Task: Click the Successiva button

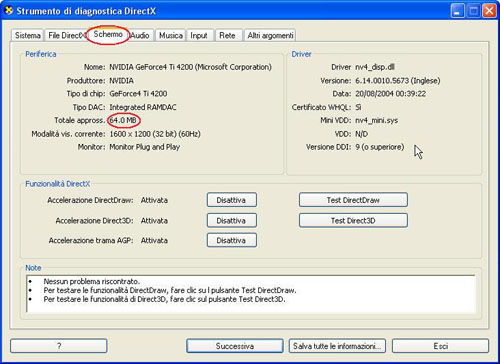Action: pyautogui.click(x=235, y=346)
